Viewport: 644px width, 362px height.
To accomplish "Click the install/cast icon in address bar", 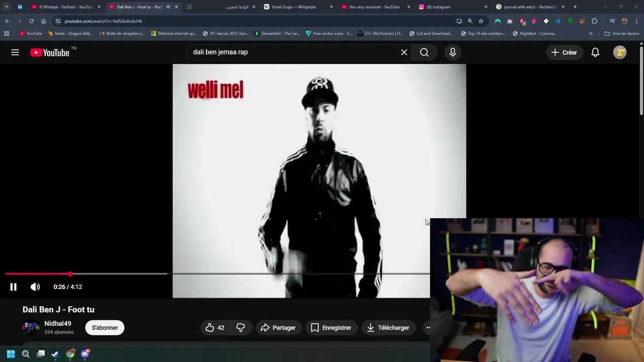I will tap(459, 21).
